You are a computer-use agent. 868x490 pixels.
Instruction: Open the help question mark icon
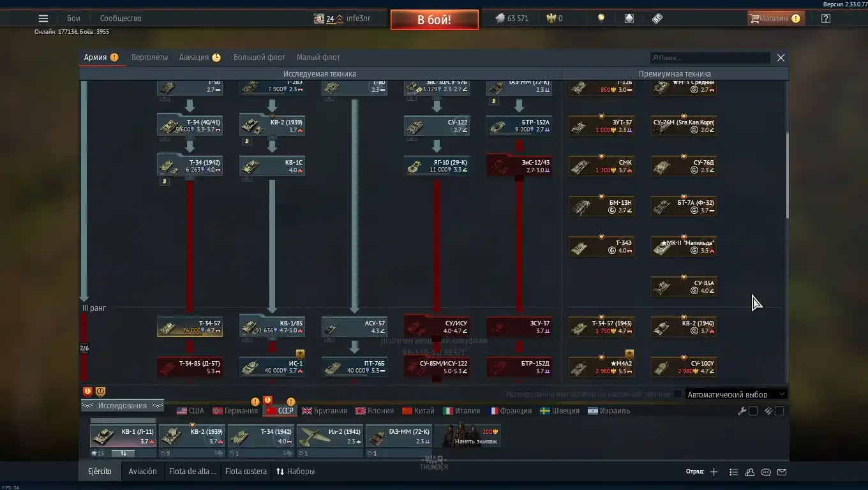click(826, 19)
